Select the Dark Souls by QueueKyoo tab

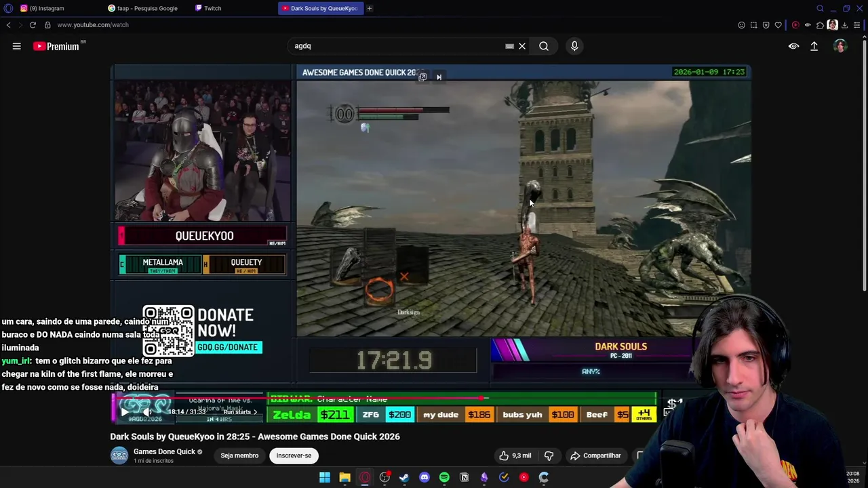point(321,8)
